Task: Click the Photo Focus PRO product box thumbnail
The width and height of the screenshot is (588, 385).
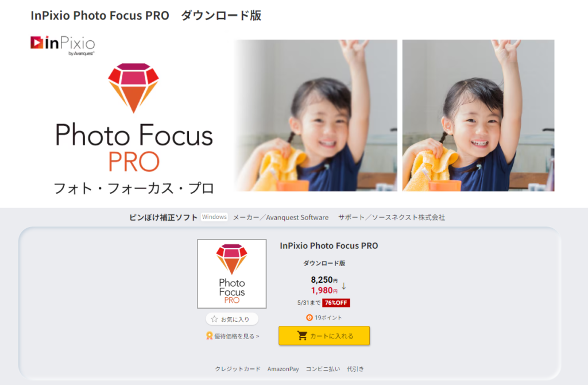Action: coord(232,274)
